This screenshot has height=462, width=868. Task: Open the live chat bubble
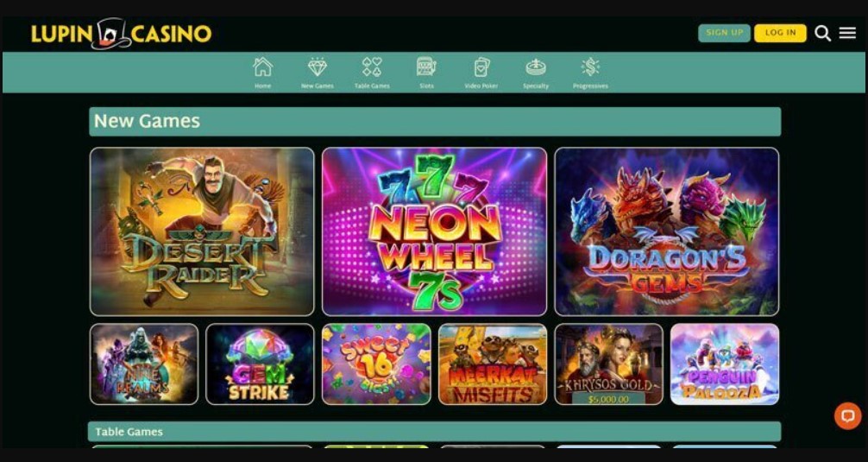(847, 416)
